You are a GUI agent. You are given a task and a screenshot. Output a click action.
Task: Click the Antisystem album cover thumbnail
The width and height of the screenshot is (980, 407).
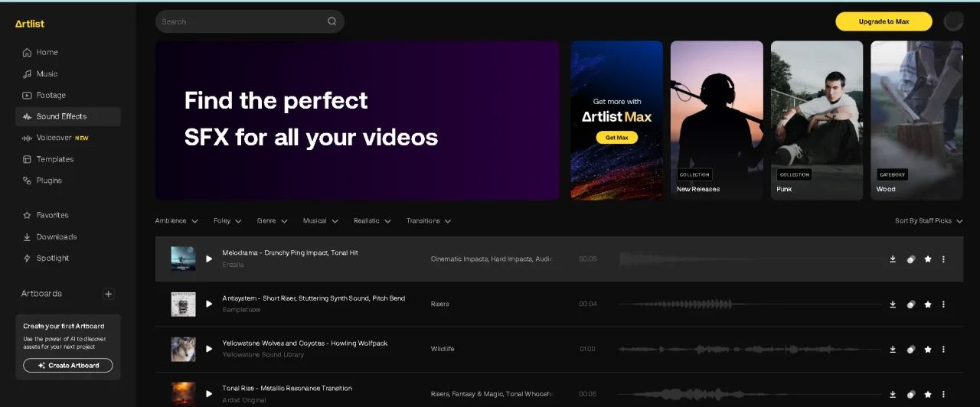click(x=183, y=304)
